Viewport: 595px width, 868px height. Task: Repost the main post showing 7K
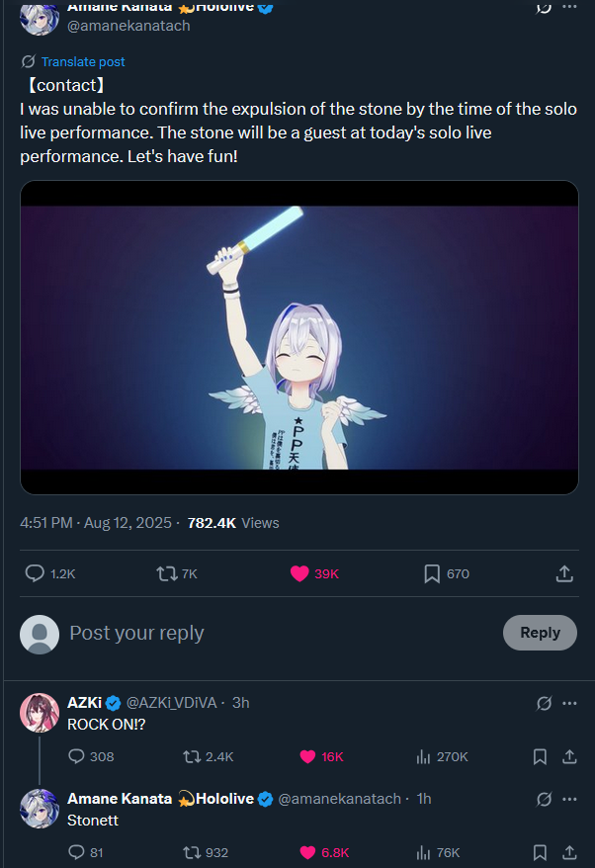click(166, 573)
